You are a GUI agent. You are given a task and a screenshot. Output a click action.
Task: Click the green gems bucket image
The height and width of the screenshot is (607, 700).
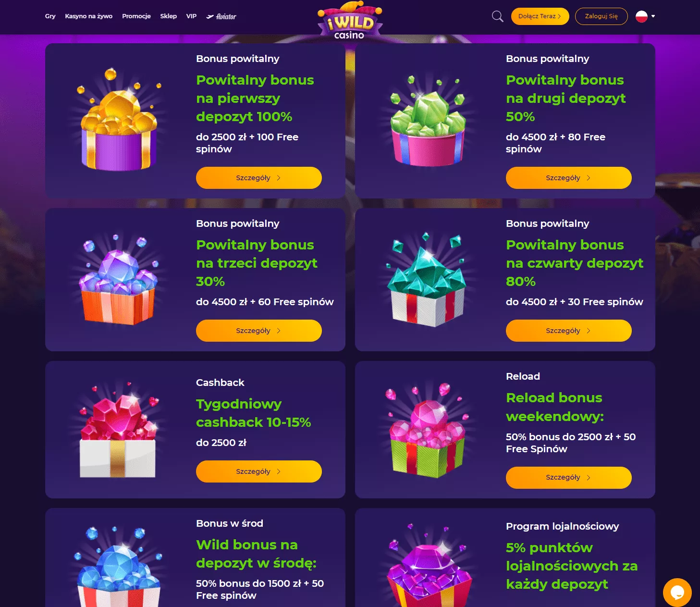pos(428,120)
